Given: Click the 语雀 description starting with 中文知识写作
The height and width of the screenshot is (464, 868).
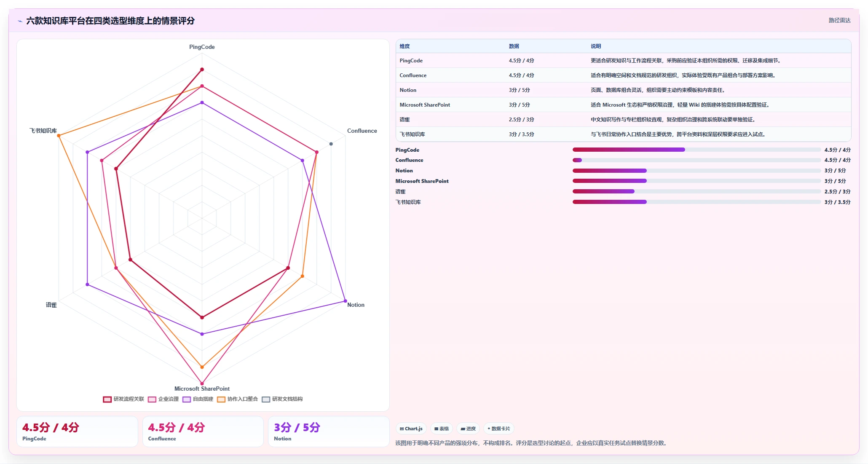Looking at the screenshot, I should click(674, 120).
